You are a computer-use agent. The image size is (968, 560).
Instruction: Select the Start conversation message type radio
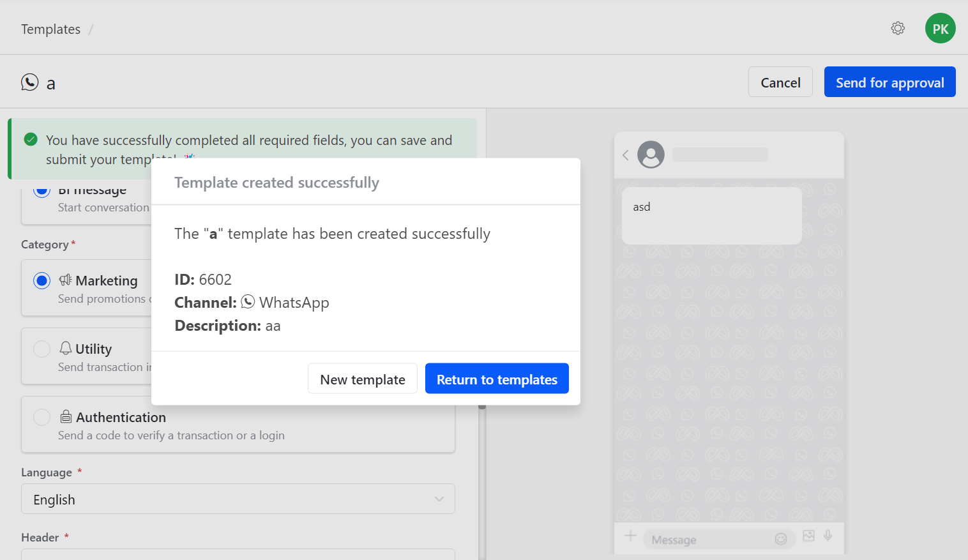coord(42,190)
